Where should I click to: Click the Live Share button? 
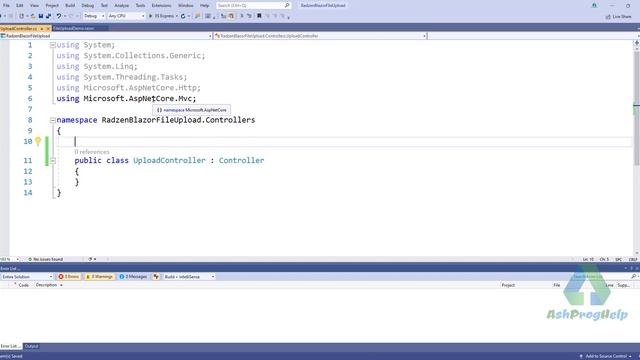tap(618, 17)
